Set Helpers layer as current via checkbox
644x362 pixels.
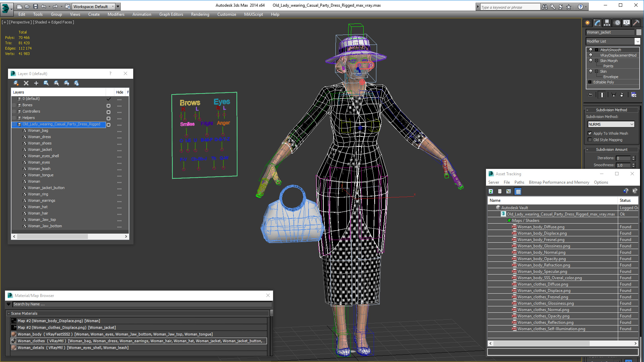108,118
